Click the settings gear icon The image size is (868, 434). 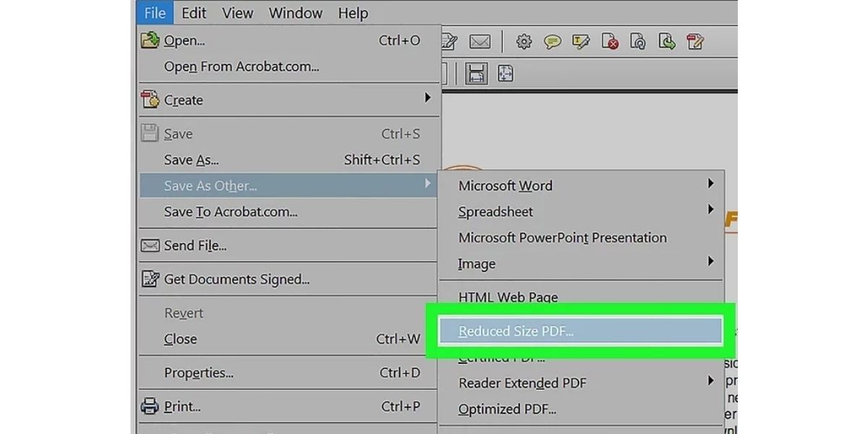[523, 42]
